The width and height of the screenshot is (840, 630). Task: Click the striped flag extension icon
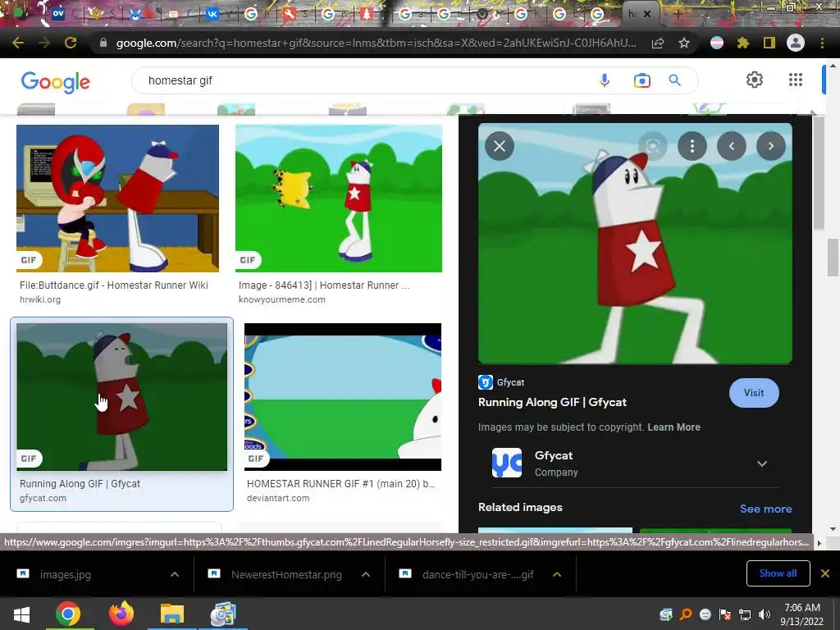pyautogui.click(x=717, y=43)
